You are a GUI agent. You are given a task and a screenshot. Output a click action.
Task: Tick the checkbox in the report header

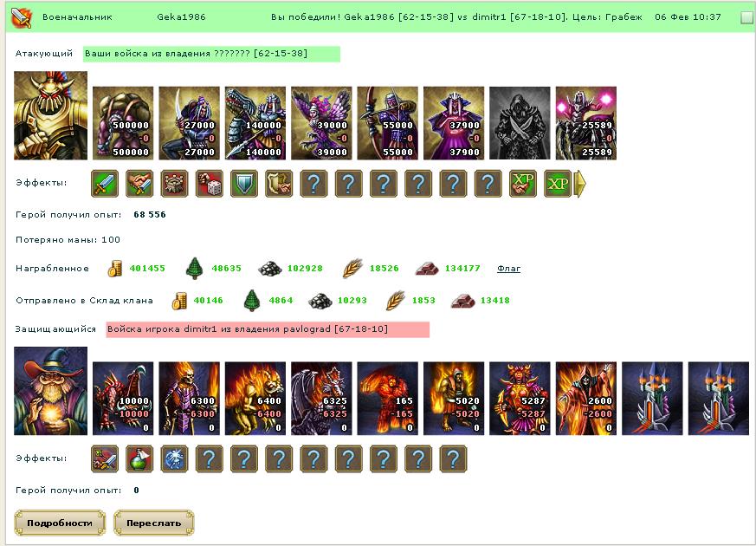click(746, 18)
